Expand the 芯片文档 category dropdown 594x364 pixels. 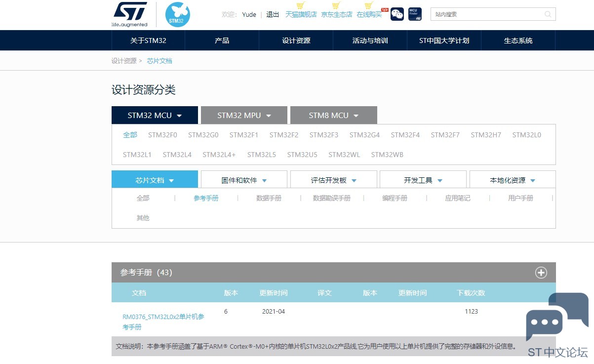click(155, 180)
